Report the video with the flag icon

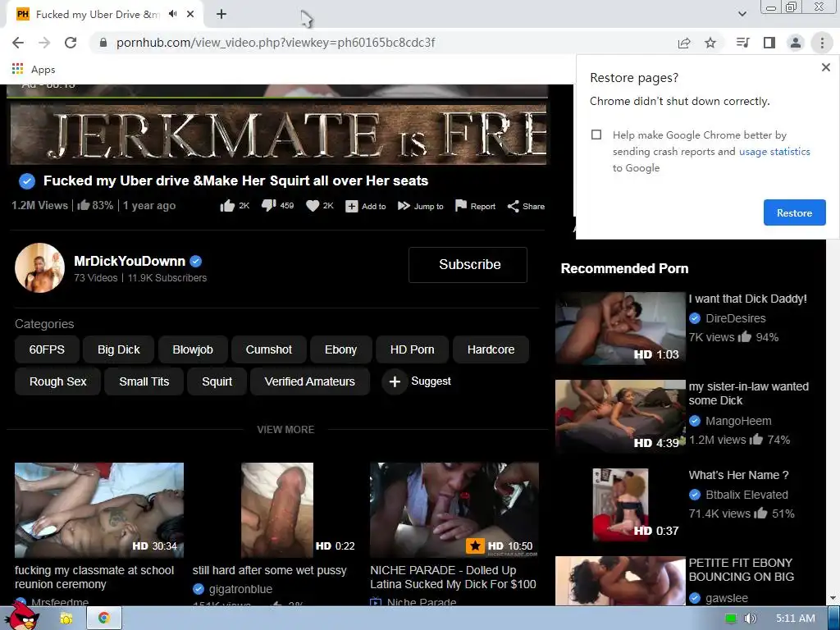(x=461, y=206)
